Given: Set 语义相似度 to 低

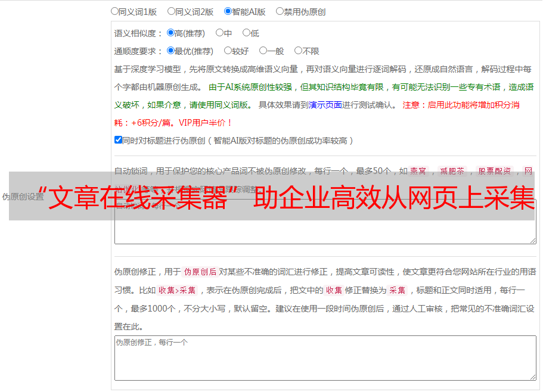Looking at the screenshot, I should tap(246, 33).
